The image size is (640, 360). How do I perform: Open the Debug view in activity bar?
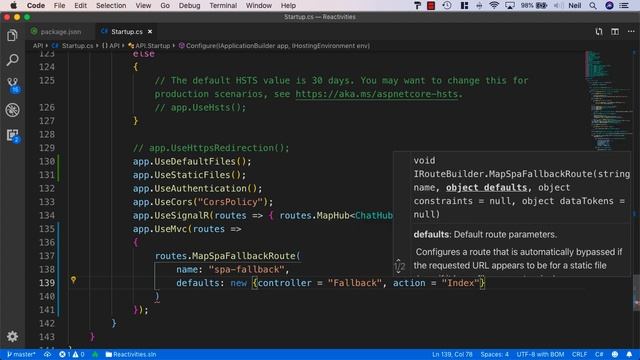12,110
